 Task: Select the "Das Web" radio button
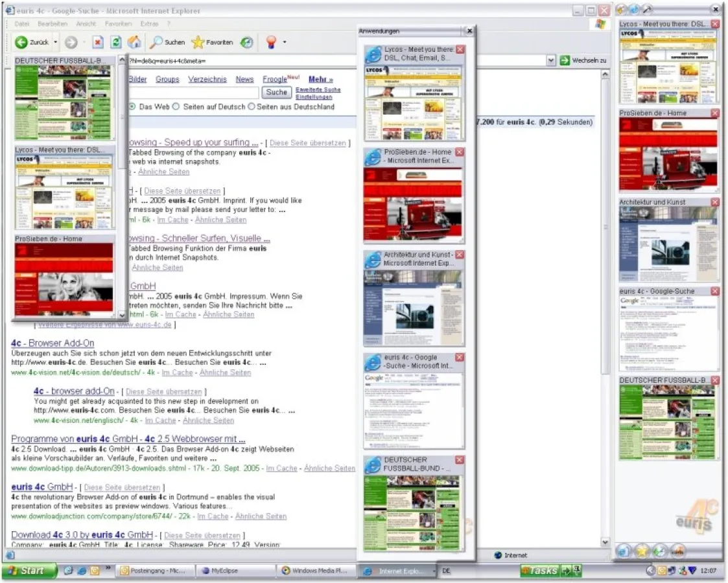[133, 107]
